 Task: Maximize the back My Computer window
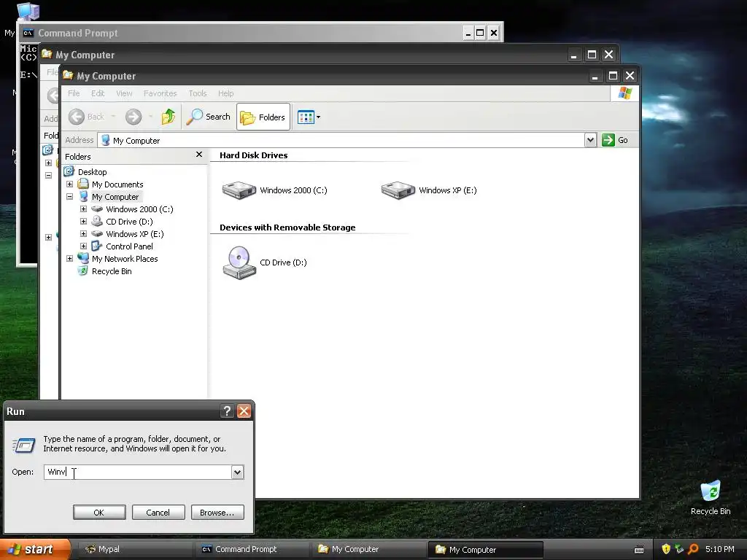[x=592, y=55]
